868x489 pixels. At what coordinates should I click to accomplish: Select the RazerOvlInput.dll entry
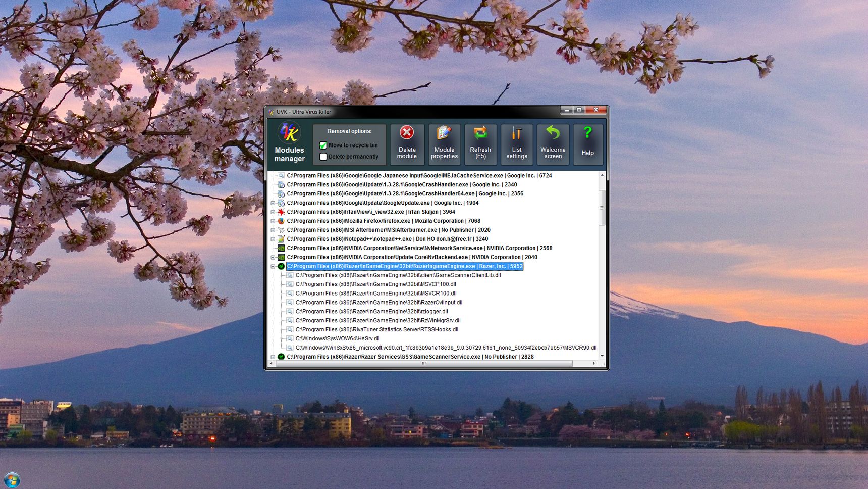click(x=379, y=303)
